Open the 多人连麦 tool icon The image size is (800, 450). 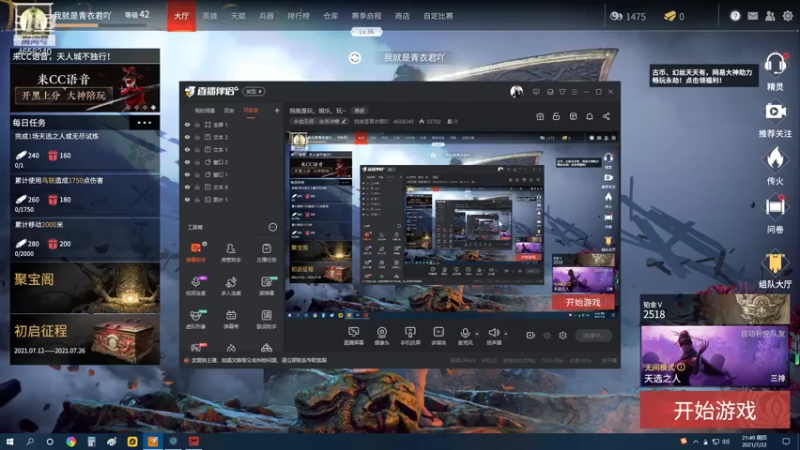click(231, 285)
